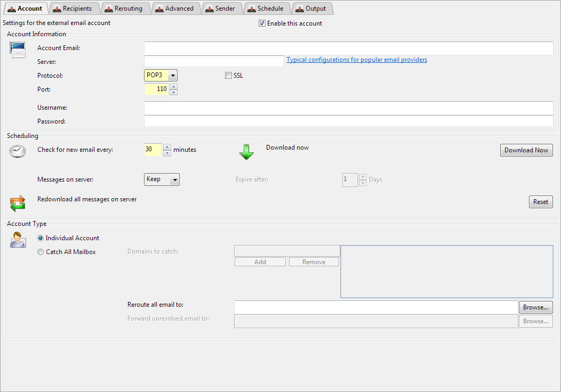The height and width of the screenshot is (392, 561).
Task: Select the Catch All Mailbox option
Action: [41, 252]
